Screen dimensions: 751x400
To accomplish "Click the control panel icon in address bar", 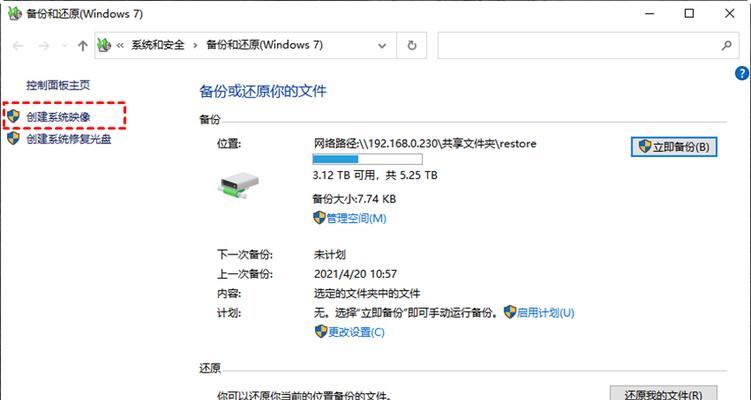I will click(104, 45).
